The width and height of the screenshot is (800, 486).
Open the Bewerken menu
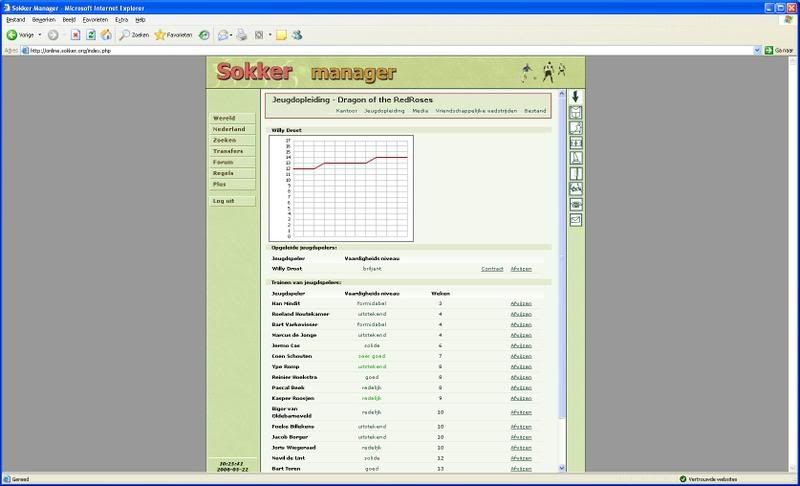coord(43,19)
